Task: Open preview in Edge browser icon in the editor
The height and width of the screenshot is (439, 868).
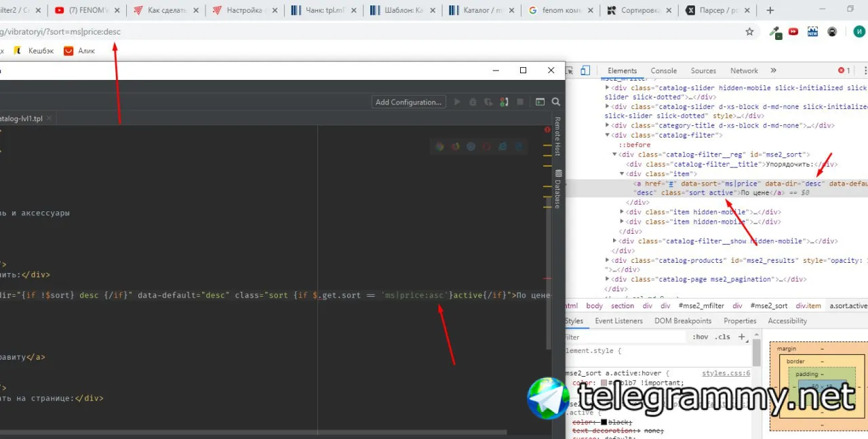Action: pyautogui.click(x=519, y=146)
